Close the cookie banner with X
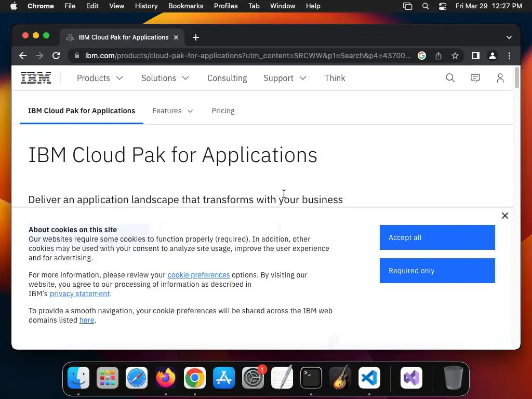Screen dimensions: 532x399 point(505,216)
